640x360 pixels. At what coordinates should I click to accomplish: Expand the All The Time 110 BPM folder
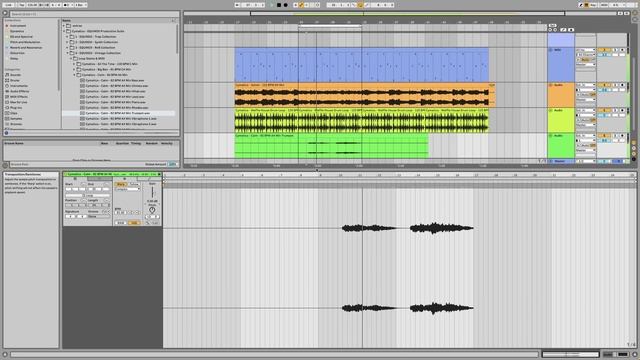point(74,64)
